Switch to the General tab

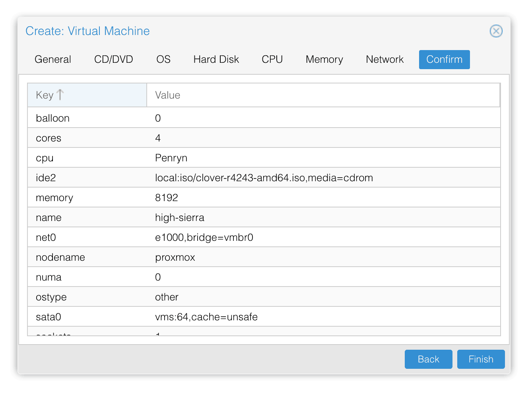point(53,60)
